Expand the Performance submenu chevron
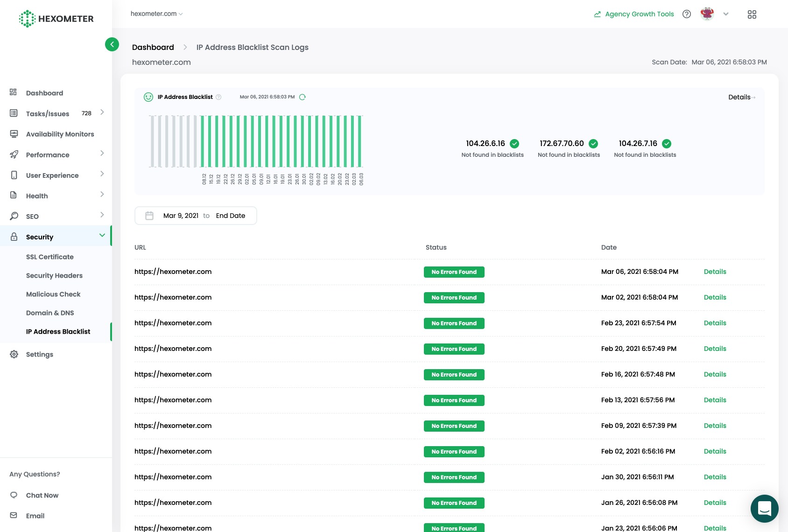 coord(102,154)
